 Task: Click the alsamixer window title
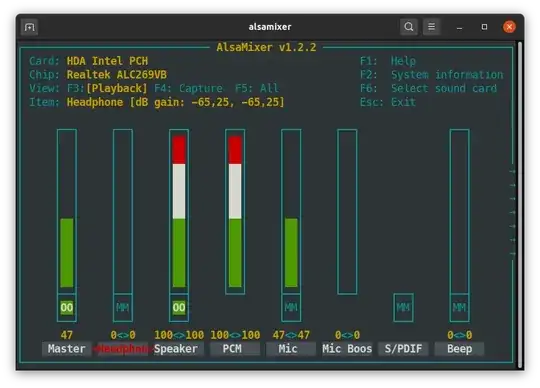270,27
